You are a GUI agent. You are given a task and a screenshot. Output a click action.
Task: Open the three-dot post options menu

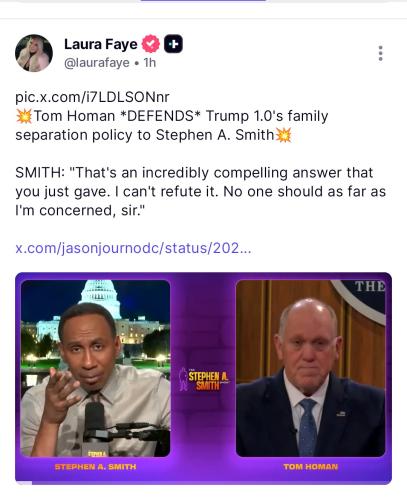point(380,53)
